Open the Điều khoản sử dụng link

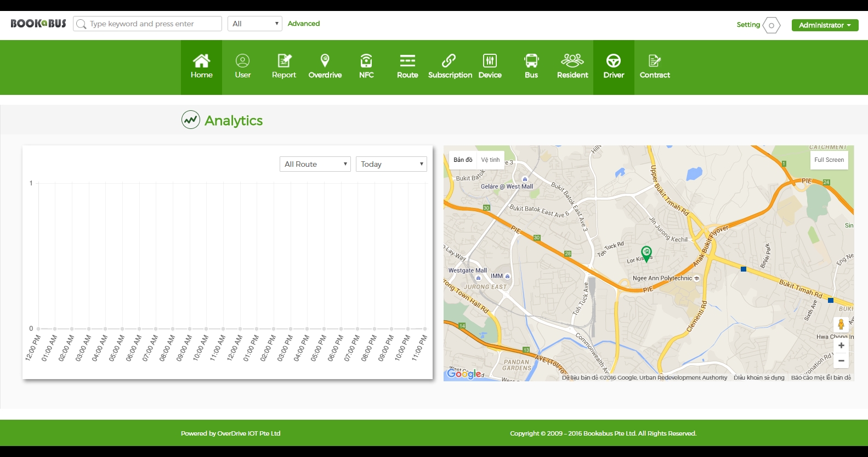pos(759,377)
